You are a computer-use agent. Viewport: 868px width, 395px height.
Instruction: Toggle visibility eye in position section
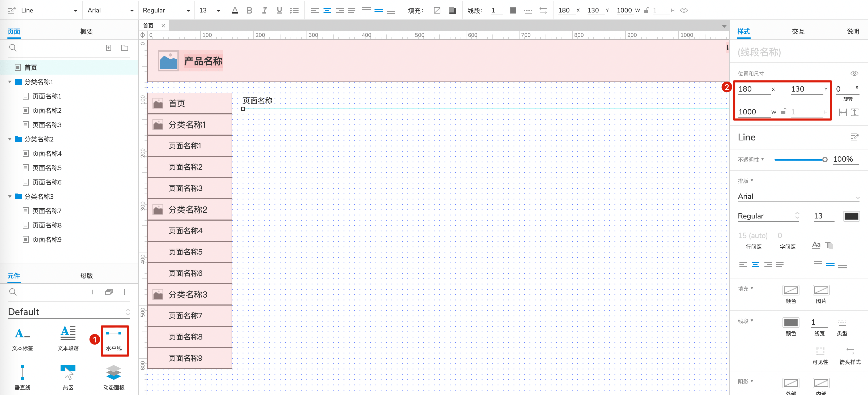pos(854,74)
